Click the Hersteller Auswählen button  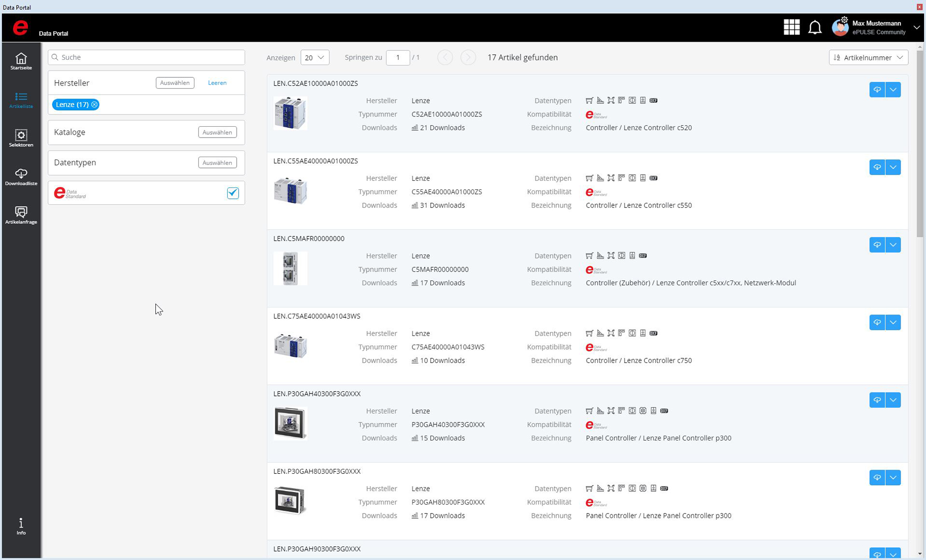click(x=174, y=82)
